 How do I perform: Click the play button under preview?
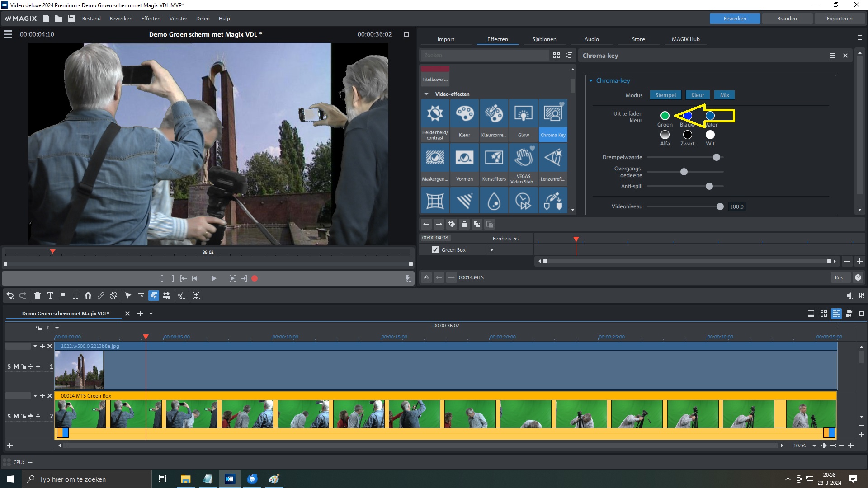click(x=213, y=278)
